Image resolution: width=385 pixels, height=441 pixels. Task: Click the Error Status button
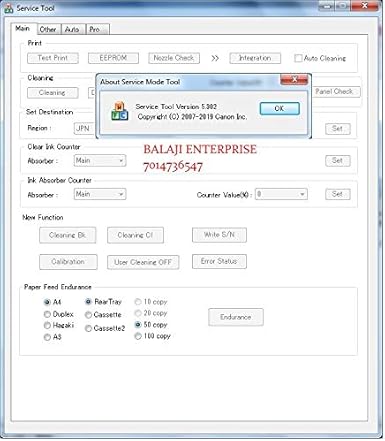[x=219, y=261]
